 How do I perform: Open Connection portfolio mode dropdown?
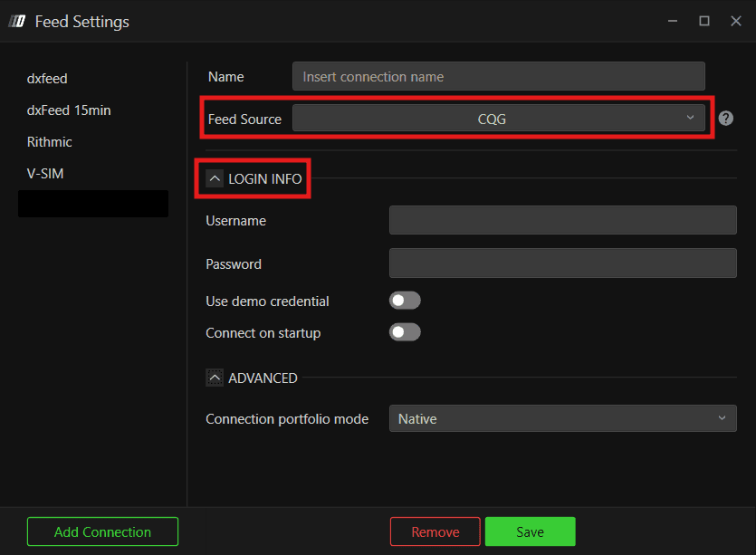coord(562,418)
